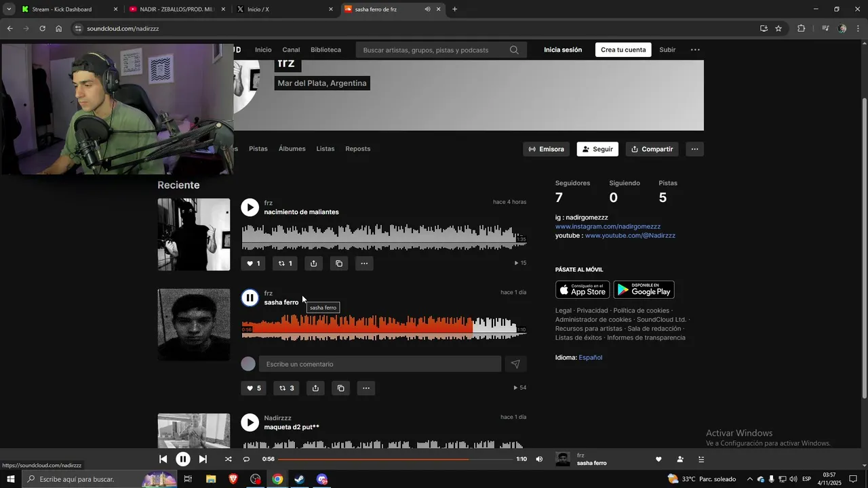Open more options for nacimiento de malandros
The image size is (868, 488).
click(x=364, y=264)
